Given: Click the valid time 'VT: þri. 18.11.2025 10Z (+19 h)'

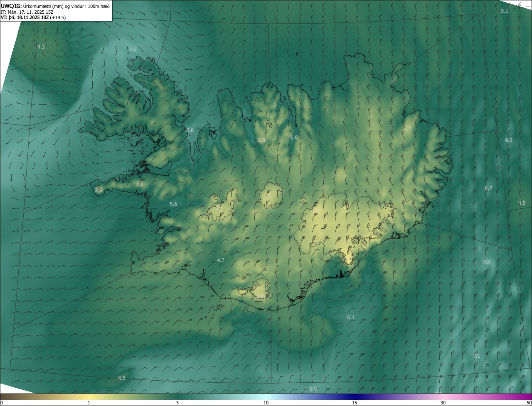Looking at the screenshot, I should [33, 17].
